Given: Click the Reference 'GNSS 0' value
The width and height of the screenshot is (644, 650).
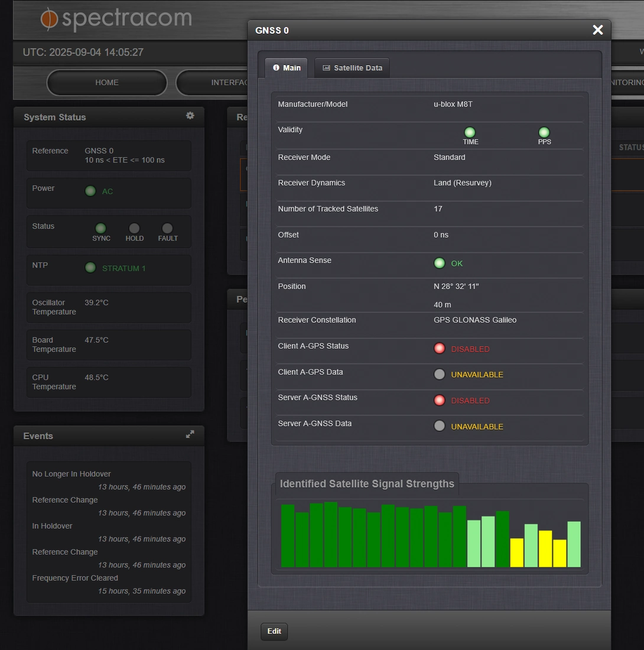Looking at the screenshot, I should coord(99,151).
